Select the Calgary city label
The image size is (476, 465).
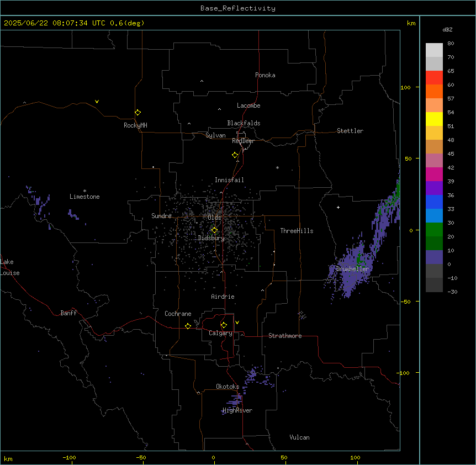(220, 333)
